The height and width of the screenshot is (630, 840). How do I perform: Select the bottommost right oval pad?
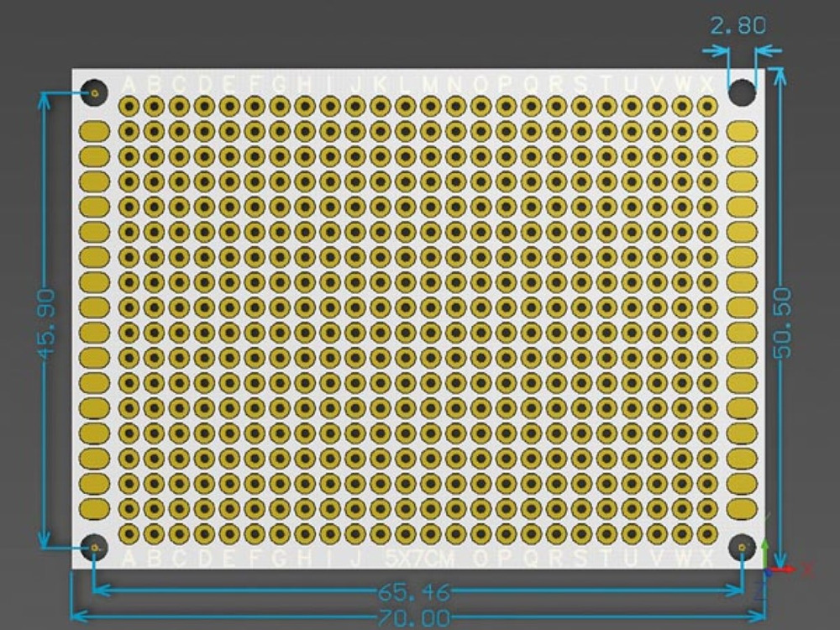coord(742,508)
